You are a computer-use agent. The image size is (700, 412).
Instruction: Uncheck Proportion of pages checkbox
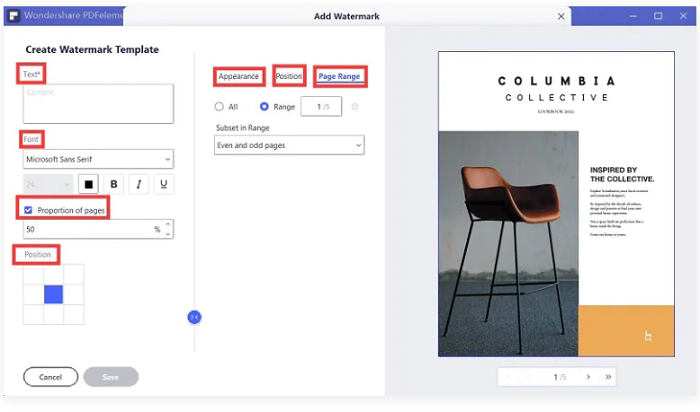point(28,210)
